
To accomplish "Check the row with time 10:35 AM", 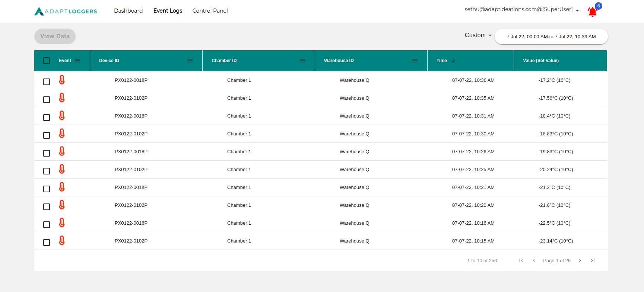I will (x=47, y=100).
